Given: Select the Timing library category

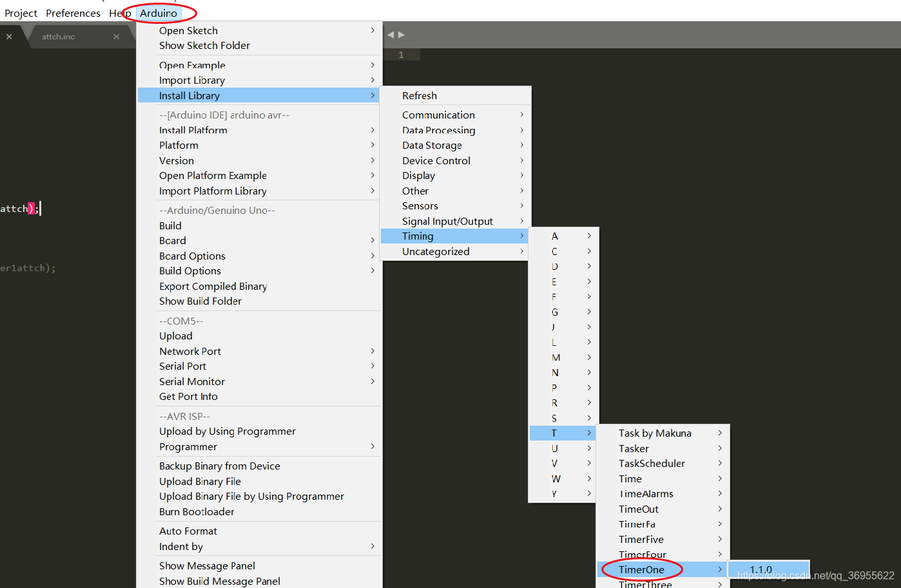Looking at the screenshot, I should pos(455,236).
